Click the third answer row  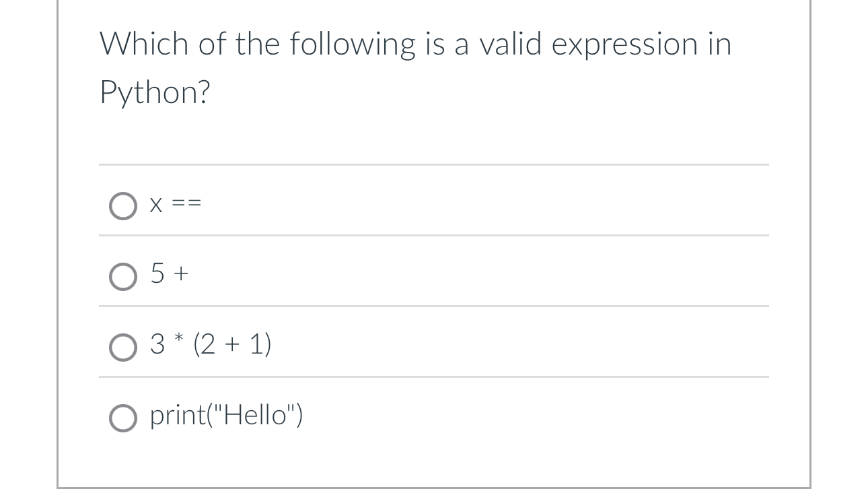pos(434,343)
